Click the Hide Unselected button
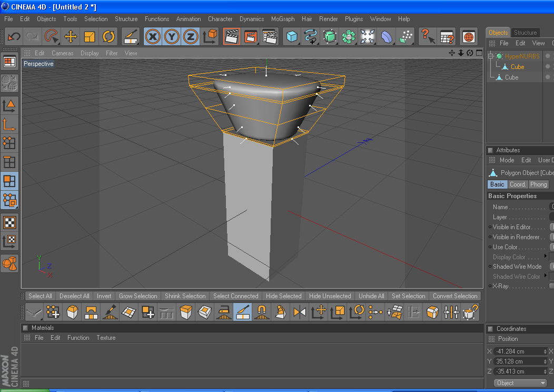554x392 pixels. coord(330,296)
